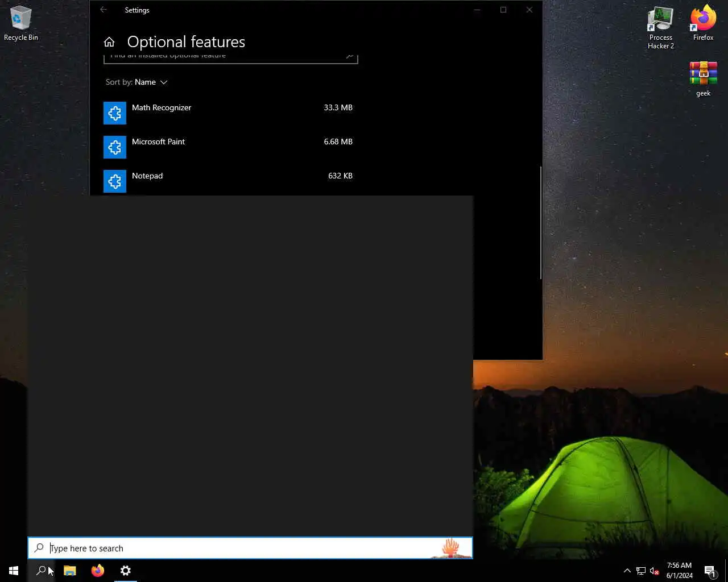The width and height of the screenshot is (728, 582).
Task: Click the Math Recognizer puzzle icon
Action: 115,113
